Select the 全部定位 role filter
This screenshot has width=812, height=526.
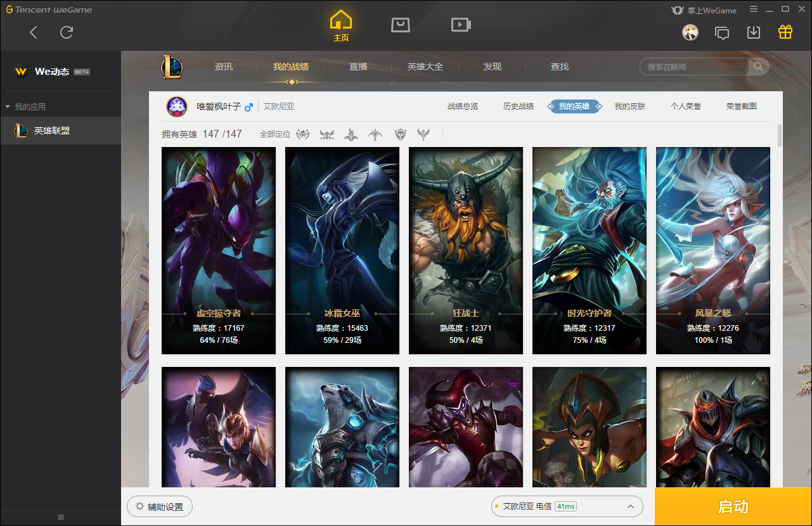point(275,134)
